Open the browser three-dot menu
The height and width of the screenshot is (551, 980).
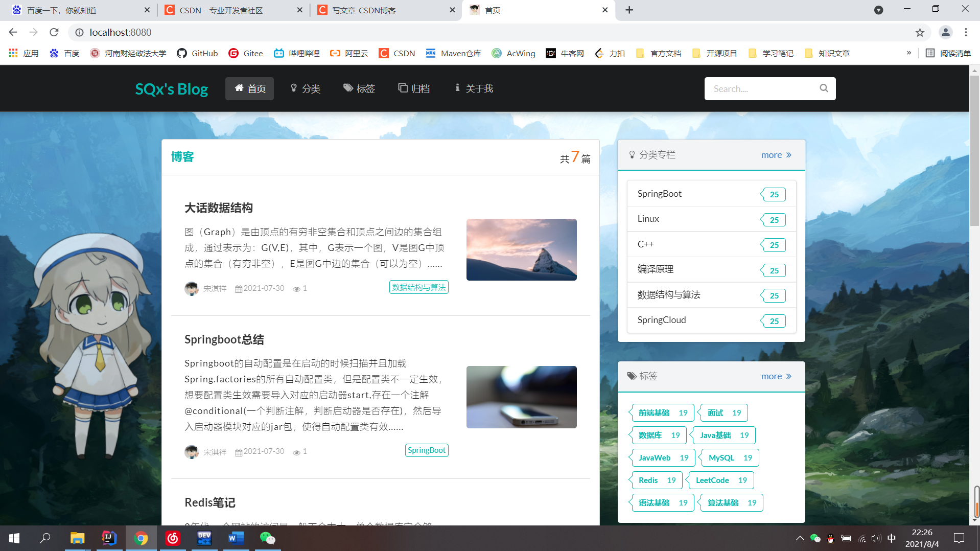[x=966, y=32]
